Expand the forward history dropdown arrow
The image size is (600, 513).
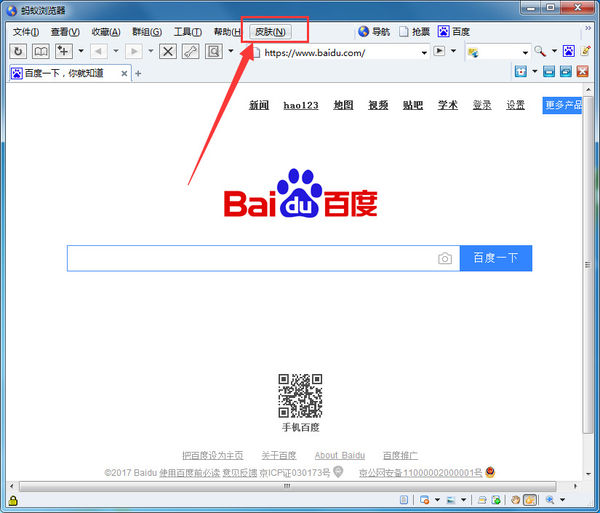(151, 51)
